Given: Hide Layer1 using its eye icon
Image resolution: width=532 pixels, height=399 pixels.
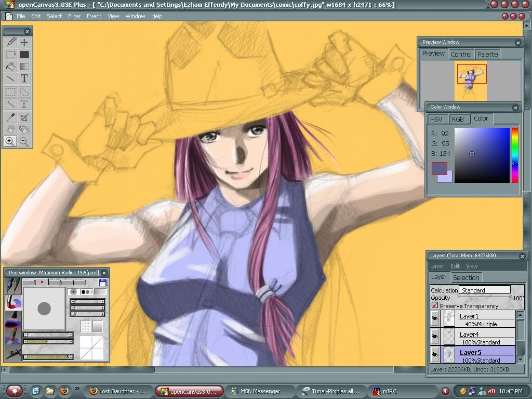Looking at the screenshot, I should pos(435,320).
